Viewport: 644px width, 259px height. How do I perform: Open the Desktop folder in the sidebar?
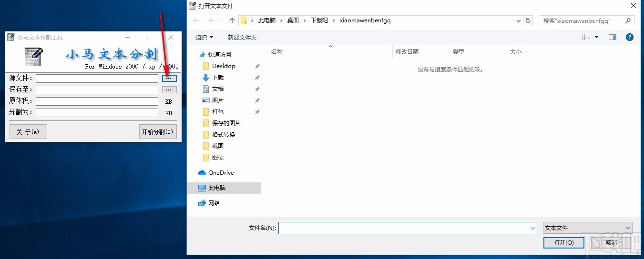point(224,66)
